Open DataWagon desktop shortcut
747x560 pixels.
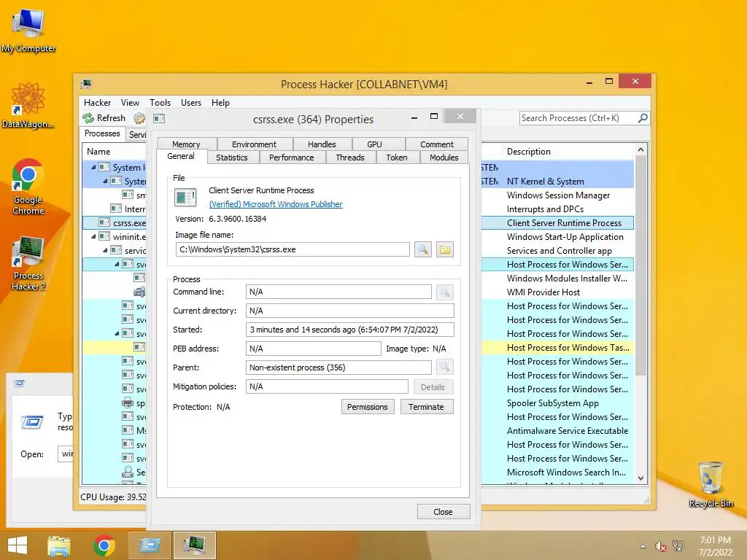[x=28, y=105]
